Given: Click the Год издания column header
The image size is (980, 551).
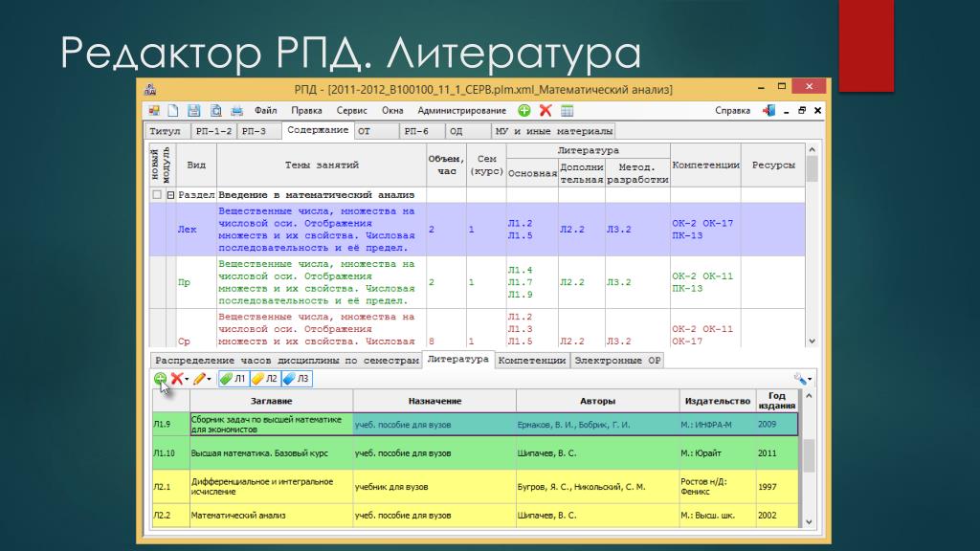Looking at the screenshot, I should 777,401.
